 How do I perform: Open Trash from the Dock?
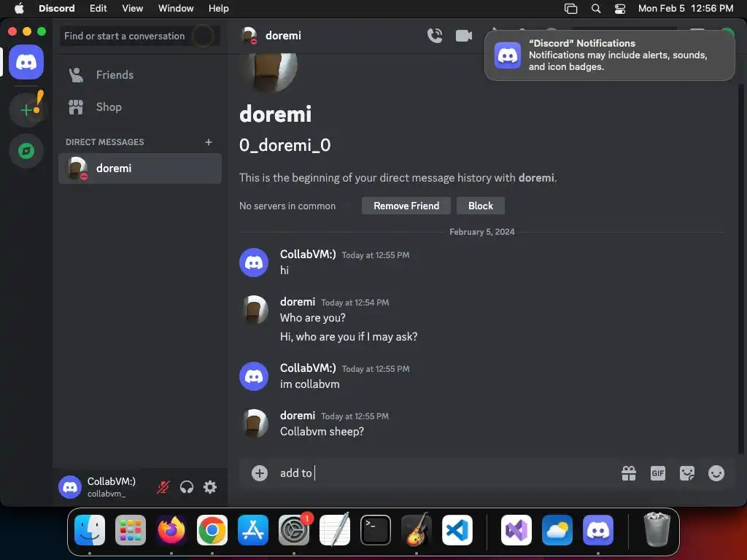click(x=657, y=530)
